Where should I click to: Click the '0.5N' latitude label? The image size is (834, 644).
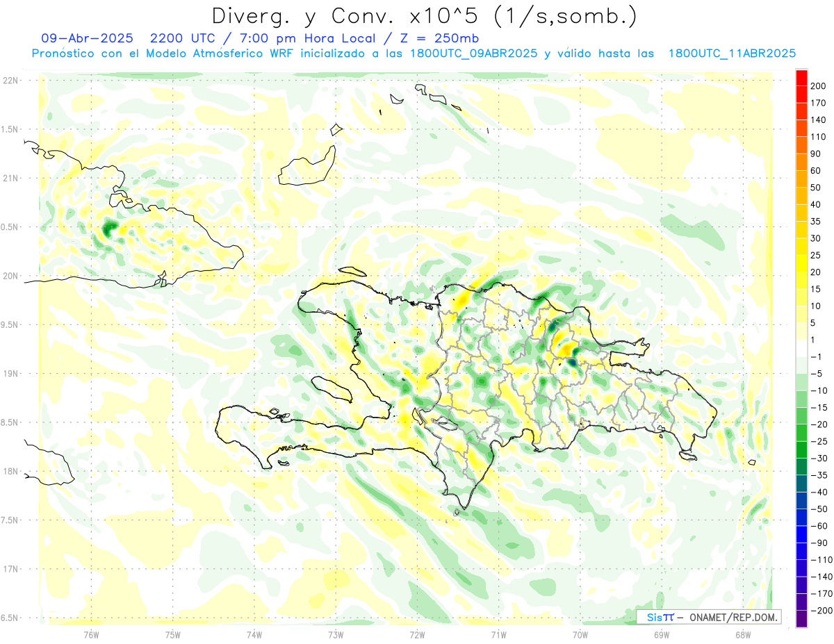(10, 227)
